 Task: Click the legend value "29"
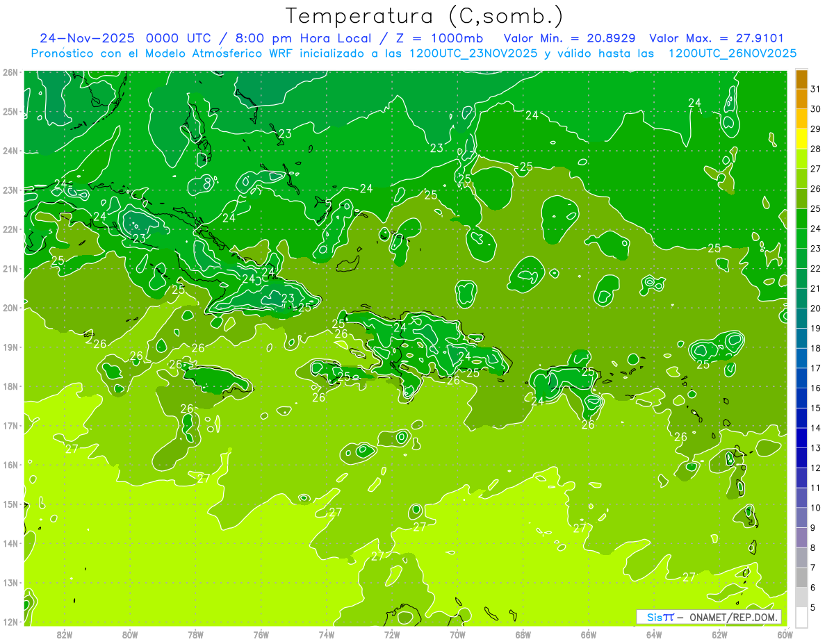tap(816, 129)
